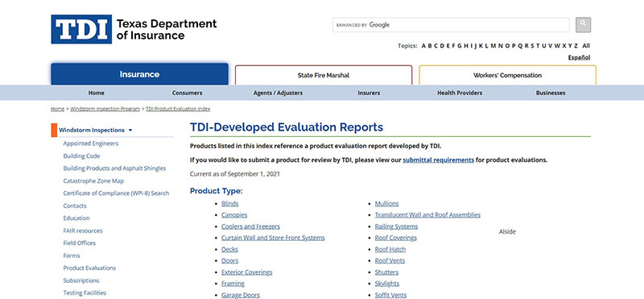Open Building Code in the sidebar
Screen dimensions: 644x299
[81, 156]
